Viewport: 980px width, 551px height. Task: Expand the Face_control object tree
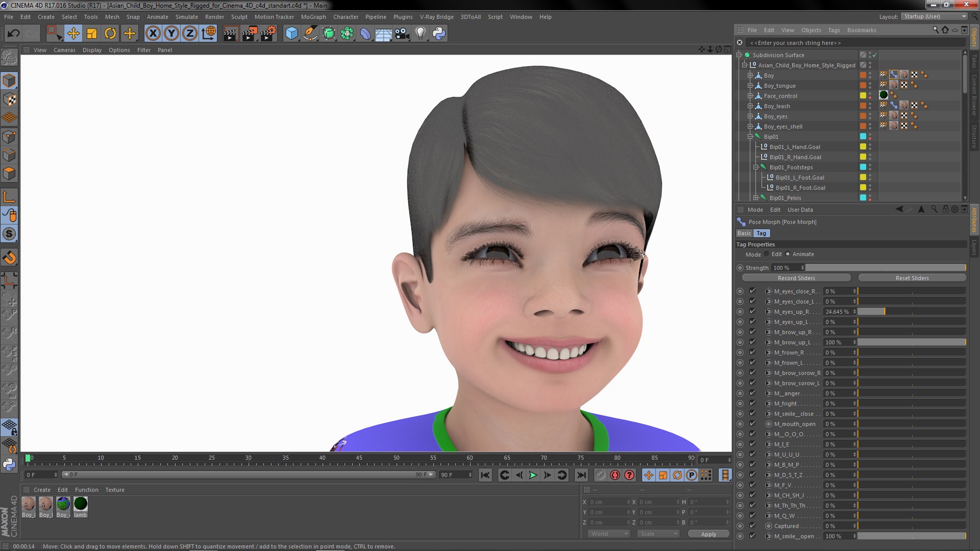coord(750,96)
